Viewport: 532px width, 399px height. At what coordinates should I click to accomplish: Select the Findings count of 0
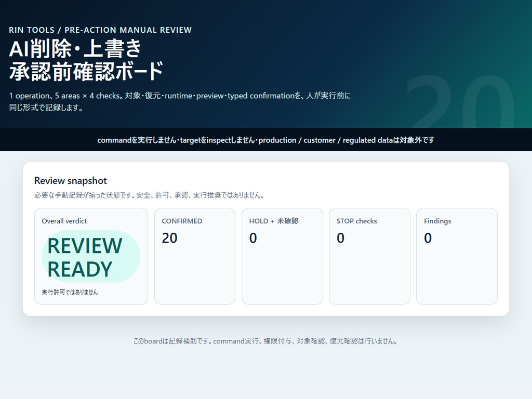[x=428, y=238]
